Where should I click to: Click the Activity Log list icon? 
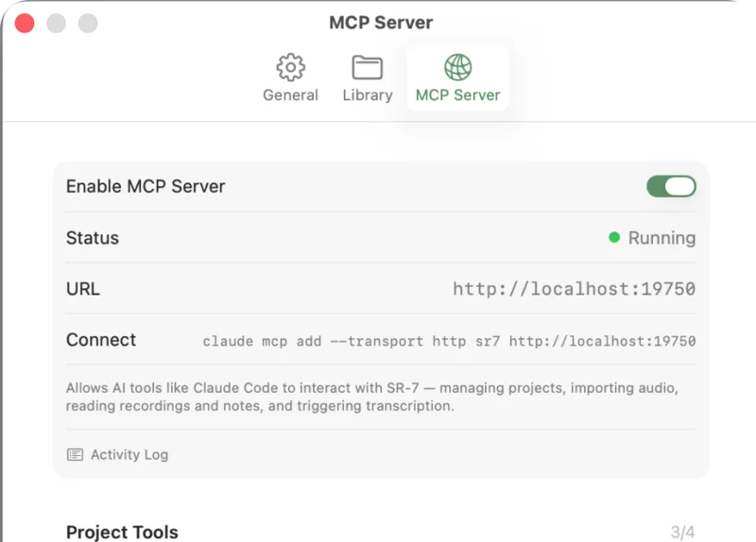tap(76, 454)
